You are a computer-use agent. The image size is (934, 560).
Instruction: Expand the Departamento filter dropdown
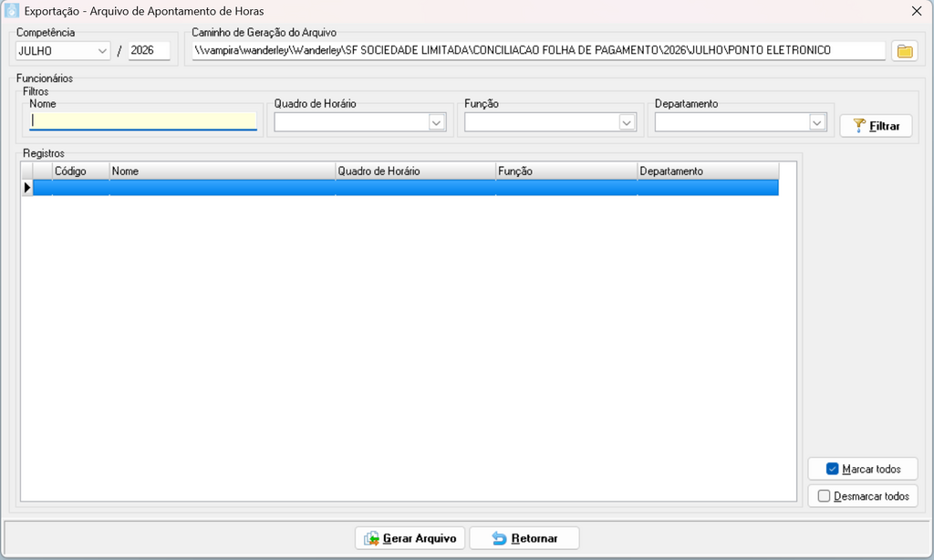coord(816,123)
